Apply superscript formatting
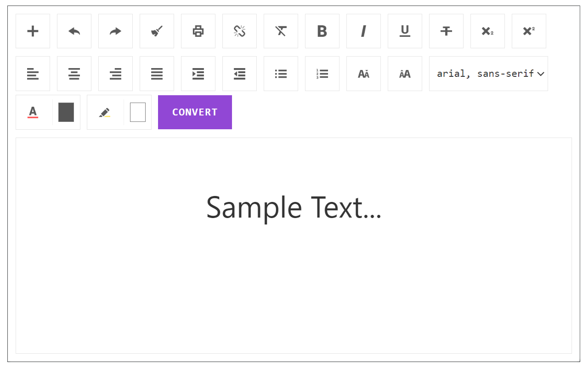Image resolution: width=588 pixels, height=368 pixels. pyautogui.click(x=529, y=31)
